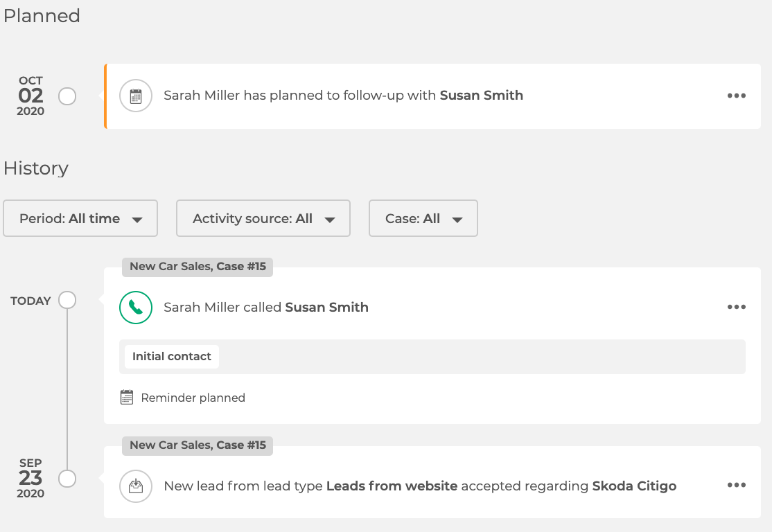Image resolution: width=772 pixels, height=532 pixels.
Task: Click 'Sarah Miller called' text
Action: 222,307
